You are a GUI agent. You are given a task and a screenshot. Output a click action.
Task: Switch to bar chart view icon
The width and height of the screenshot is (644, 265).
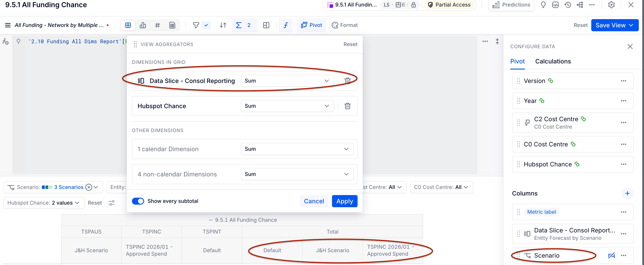[x=143, y=25]
